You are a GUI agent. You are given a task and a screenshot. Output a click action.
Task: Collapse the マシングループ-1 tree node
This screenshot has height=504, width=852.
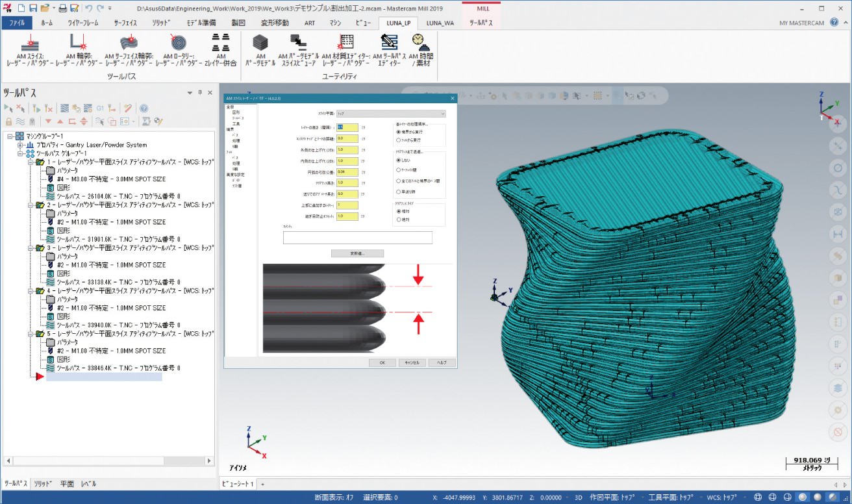pyautogui.click(x=10, y=136)
